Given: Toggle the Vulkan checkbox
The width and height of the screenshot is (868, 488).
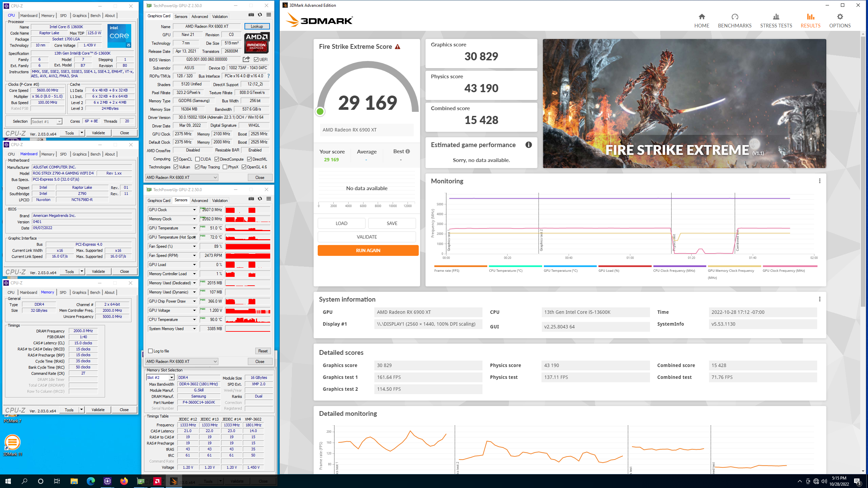Looking at the screenshot, I should (176, 167).
